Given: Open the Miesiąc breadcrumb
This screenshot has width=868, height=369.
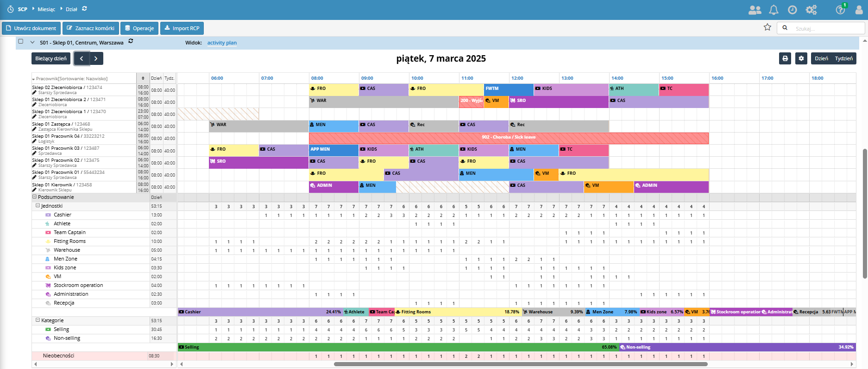Looking at the screenshot, I should (46, 9).
